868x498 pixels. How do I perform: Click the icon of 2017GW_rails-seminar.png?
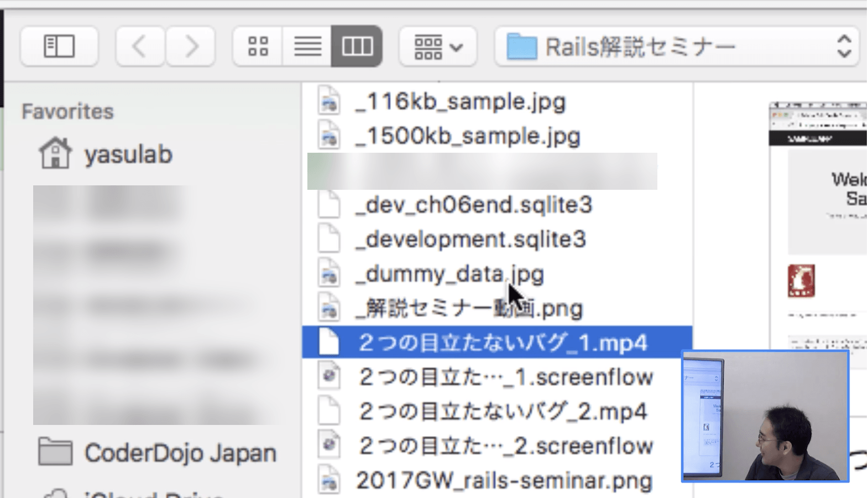pyautogui.click(x=329, y=480)
